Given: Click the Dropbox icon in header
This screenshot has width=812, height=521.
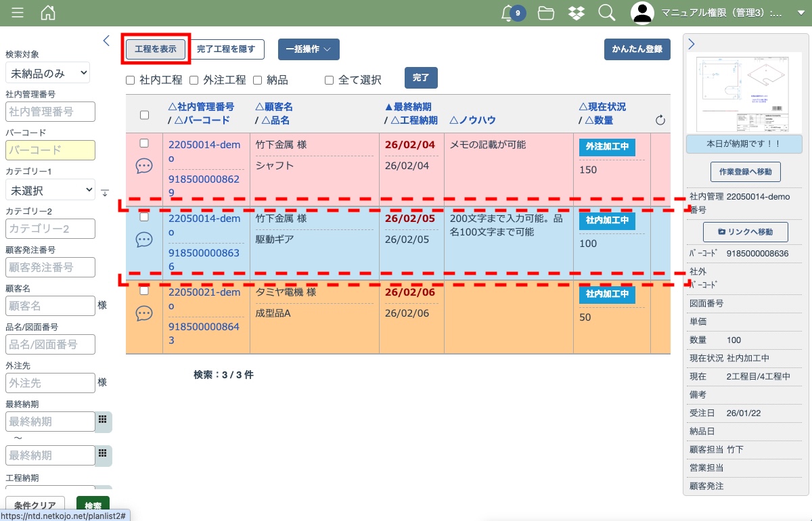Looking at the screenshot, I should click(576, 13).
